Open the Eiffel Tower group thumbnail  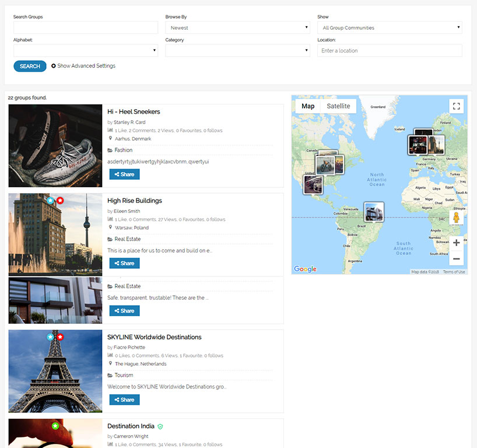pyautogui.click(x=55, y=371)
